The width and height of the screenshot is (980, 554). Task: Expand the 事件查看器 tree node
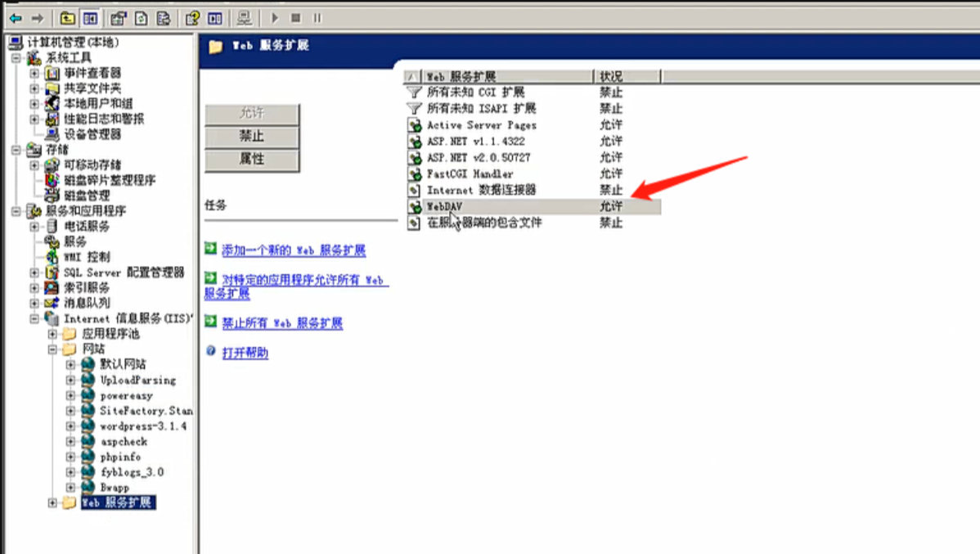click(34, 73)
